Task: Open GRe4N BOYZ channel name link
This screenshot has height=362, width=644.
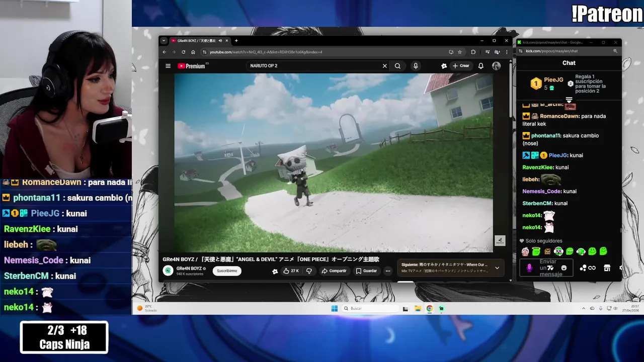Action: (189, 268)
